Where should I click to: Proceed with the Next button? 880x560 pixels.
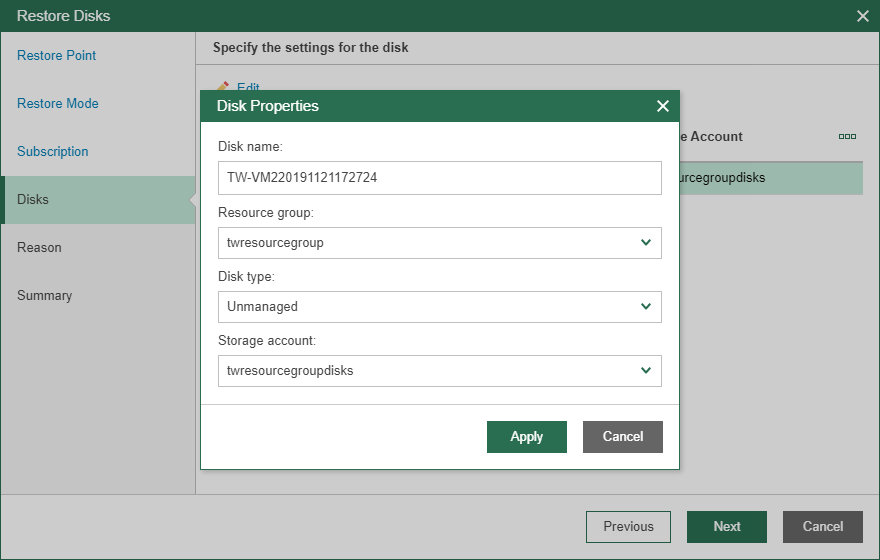[x=727, y=526]
